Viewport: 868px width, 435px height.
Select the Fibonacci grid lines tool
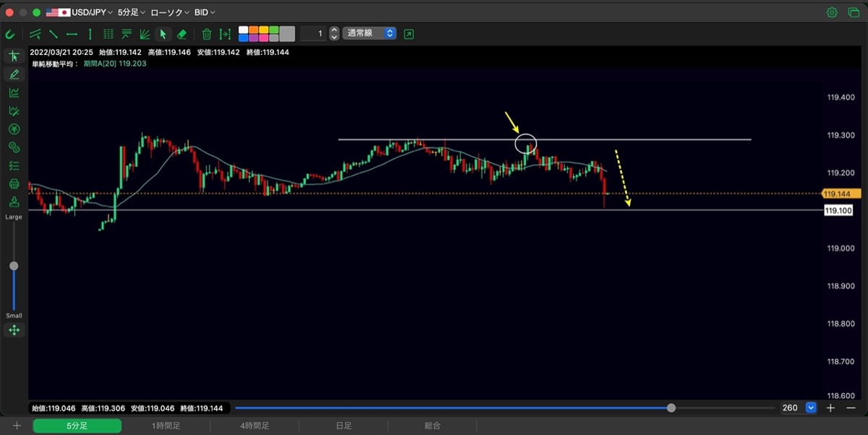click(109, 34)
